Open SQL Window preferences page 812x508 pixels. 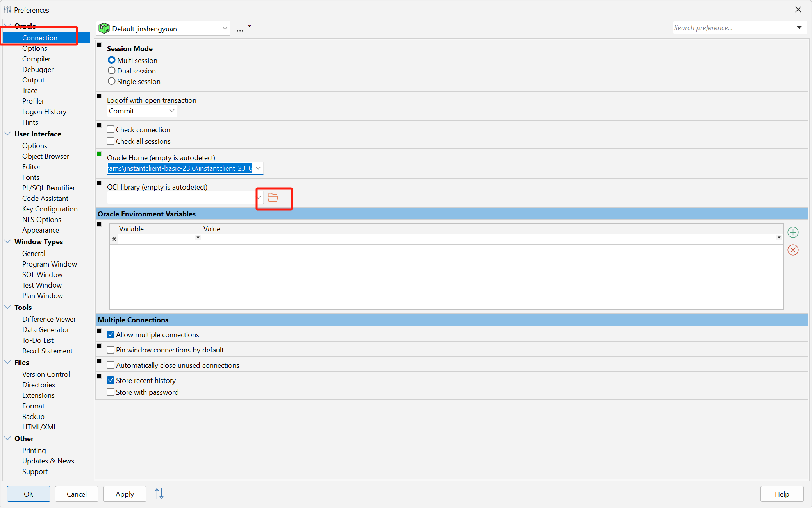pyautogui.click(x=42, y=274)
